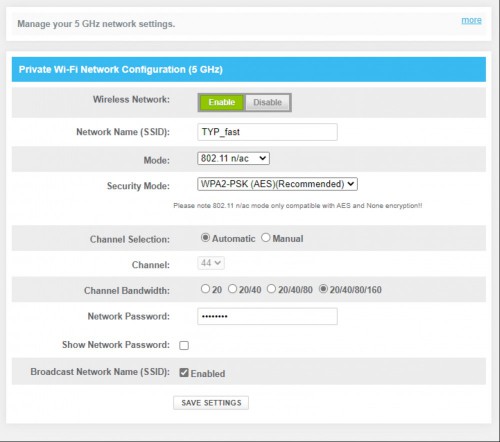The image size is (500, 442).
Task: Open the more link at top right
Action: [471, 20]
